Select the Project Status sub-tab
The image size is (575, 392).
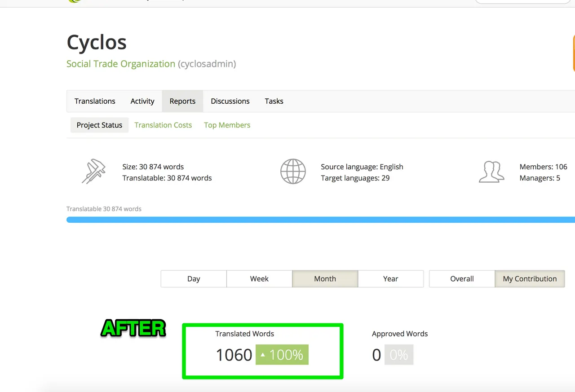pyautogui.click(x=99, y=125)
